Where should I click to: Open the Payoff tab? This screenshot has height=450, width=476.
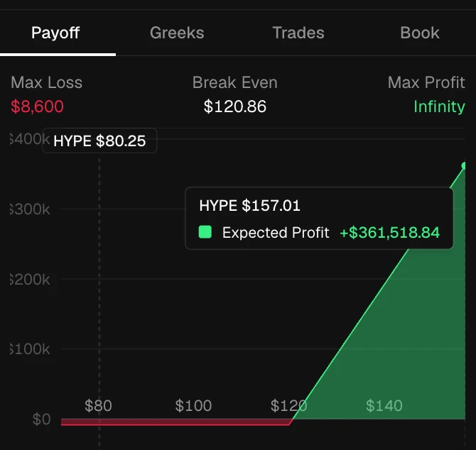pos(55,33)
